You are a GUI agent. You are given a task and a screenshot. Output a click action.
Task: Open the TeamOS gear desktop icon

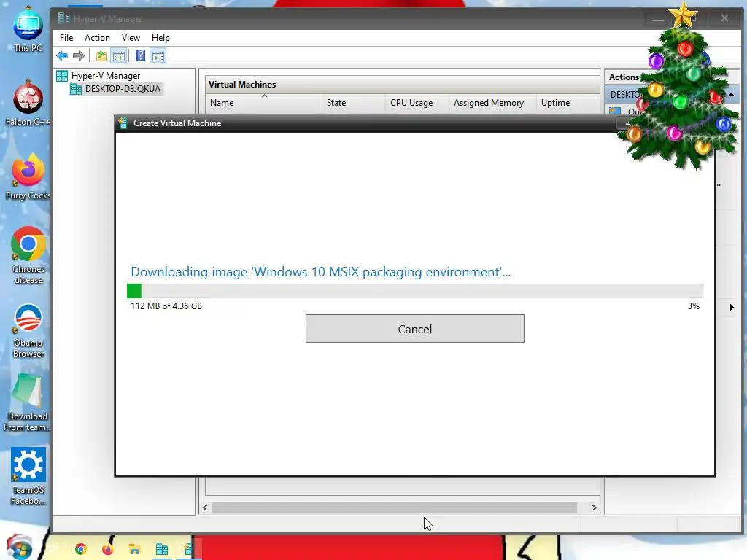[x=28, y=476]
